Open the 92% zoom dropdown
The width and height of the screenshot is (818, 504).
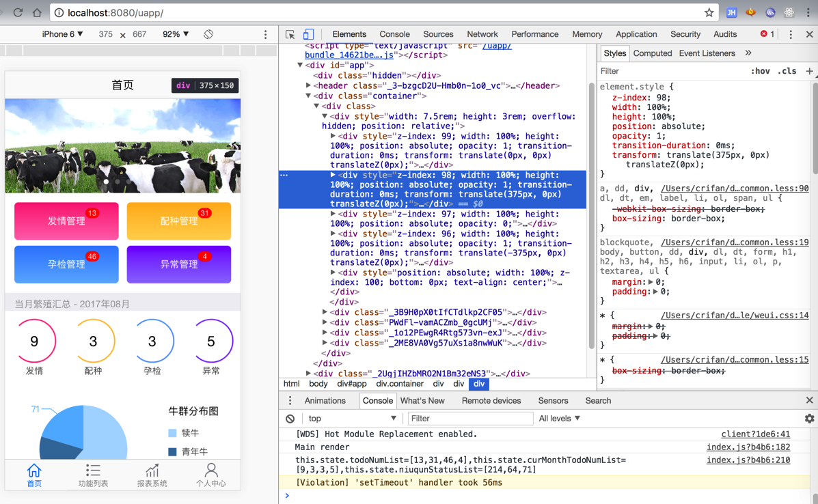click(175, 34)
